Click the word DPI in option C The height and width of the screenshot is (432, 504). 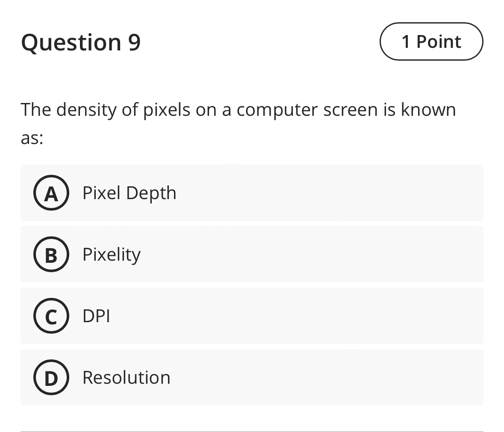tap(96, 316)
